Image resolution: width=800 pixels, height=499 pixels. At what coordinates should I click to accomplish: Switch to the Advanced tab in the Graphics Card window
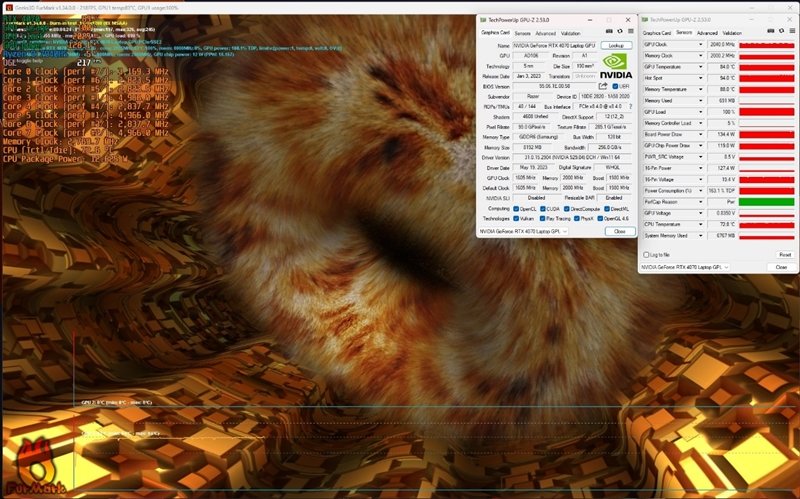pos(545,33)
